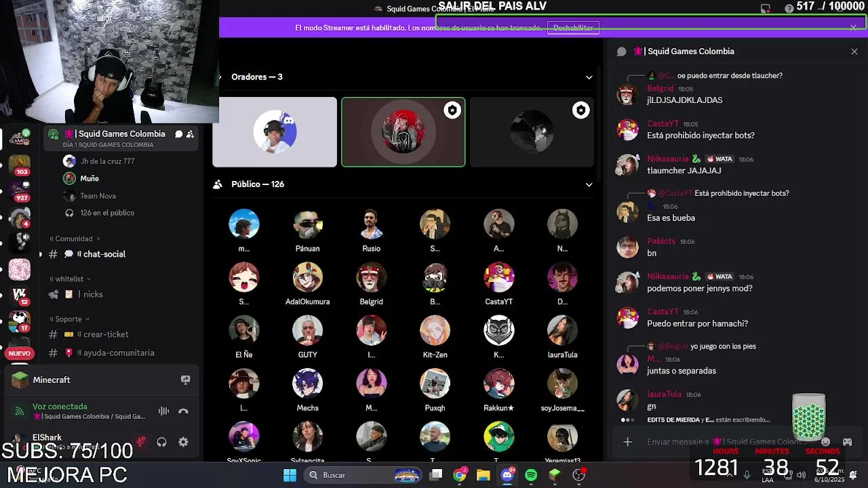Collapse the Soporte category

pyautogui.click(x=69, y=319)
